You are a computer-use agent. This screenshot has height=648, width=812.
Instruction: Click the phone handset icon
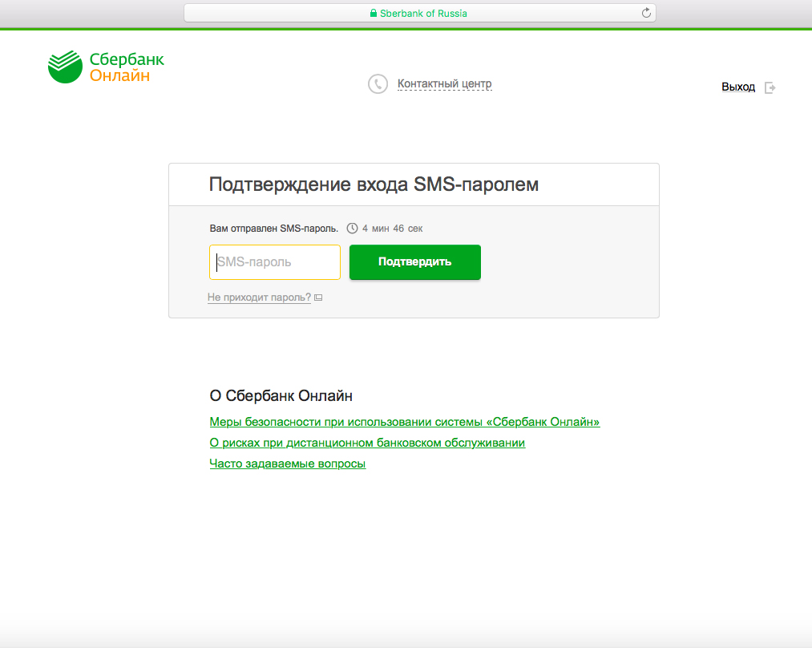coord(378,83)
